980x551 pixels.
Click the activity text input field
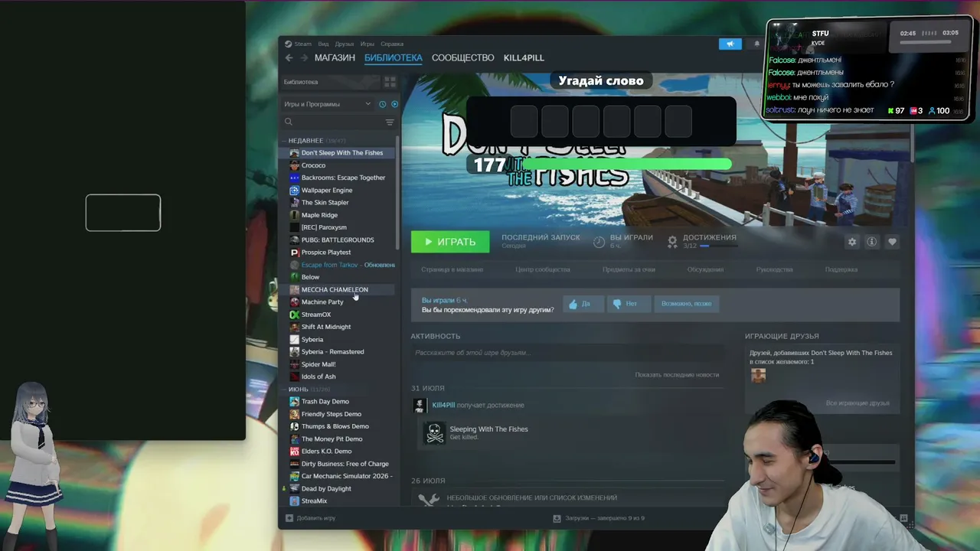click(x=567, y=353)
